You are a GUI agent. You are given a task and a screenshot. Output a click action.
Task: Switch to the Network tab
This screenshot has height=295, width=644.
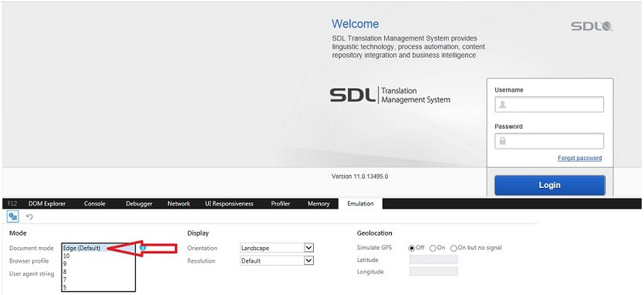tap(179, 203)
